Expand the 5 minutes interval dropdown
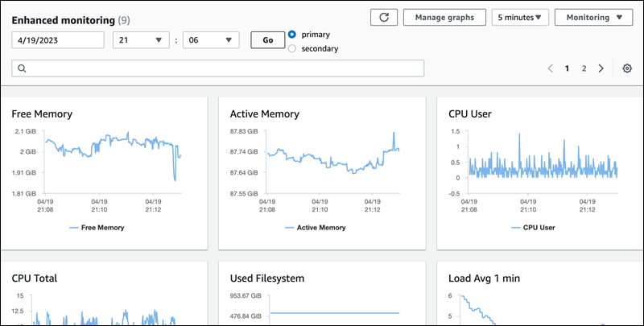Image resolution: width=644 pixels, height=326 pixels. click(518, 17)
